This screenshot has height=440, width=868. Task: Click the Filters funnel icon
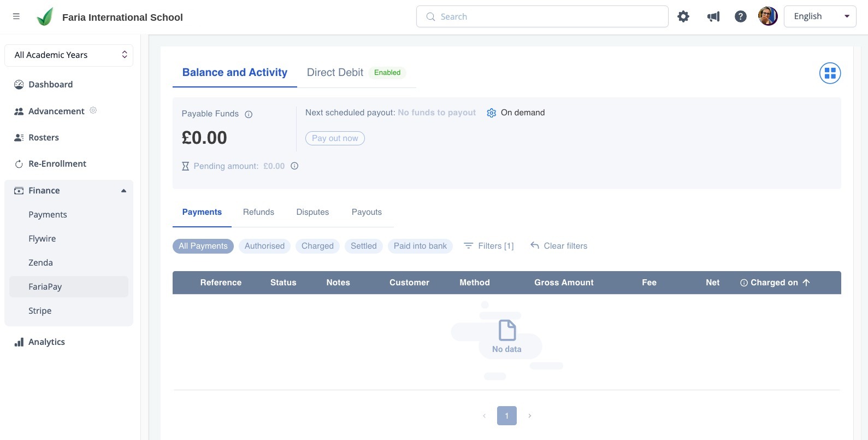[x=468, y=246]
